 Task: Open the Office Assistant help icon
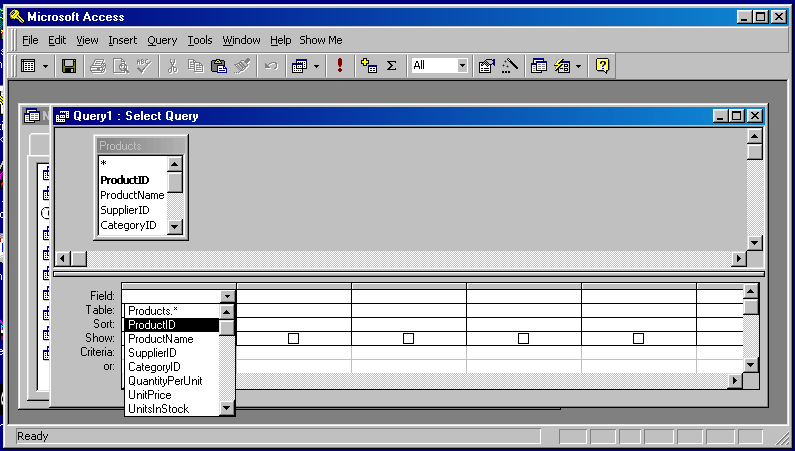pyautogui.click(x=602, y=66)
